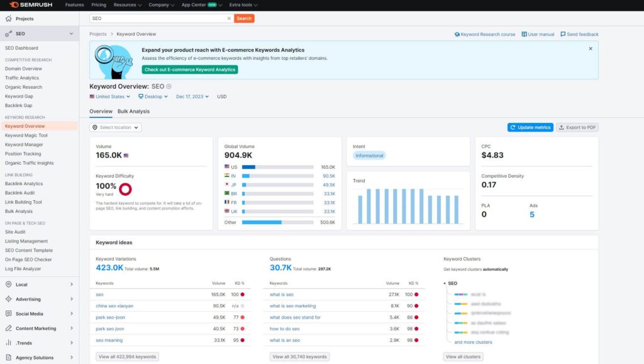
Task: Switch to the Bulk Analysis tab
Action: pyautogui.click(x=133, y=111)
